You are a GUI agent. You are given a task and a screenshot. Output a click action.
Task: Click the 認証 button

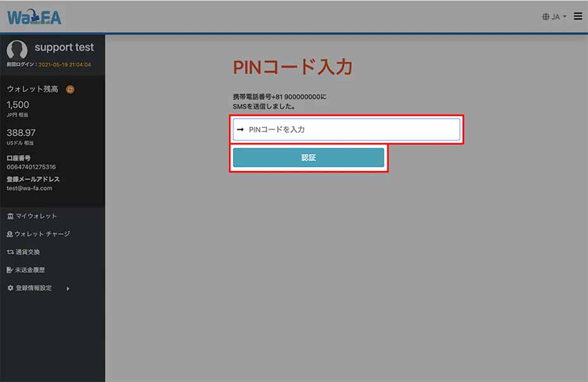308,158
